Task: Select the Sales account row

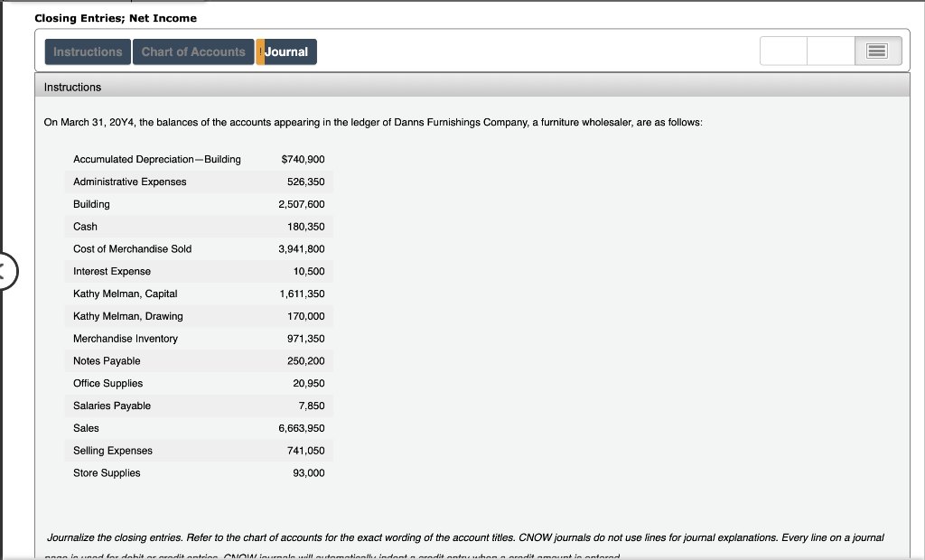Action: pos(199,427)
